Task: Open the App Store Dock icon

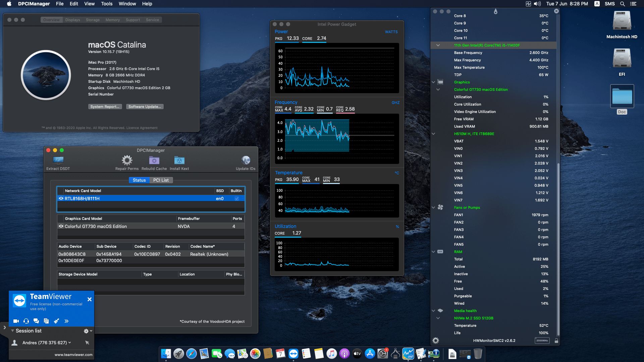Action: (370, 354)
